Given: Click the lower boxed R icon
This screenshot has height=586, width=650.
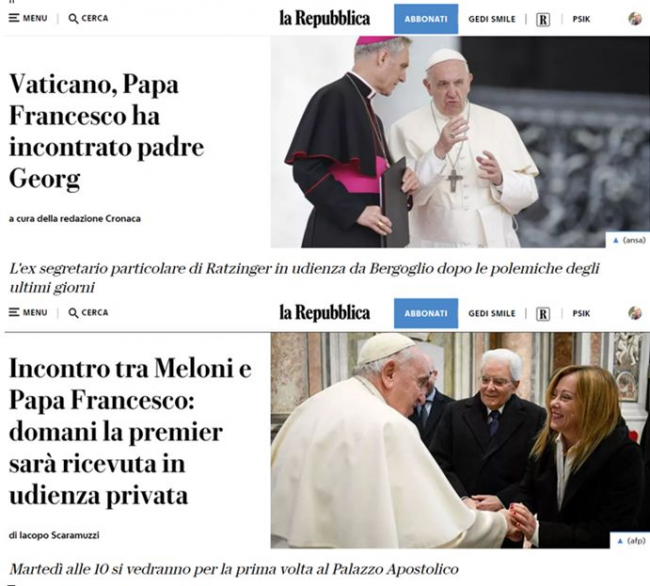Looking at the screenshot, I should pos(543,314).
